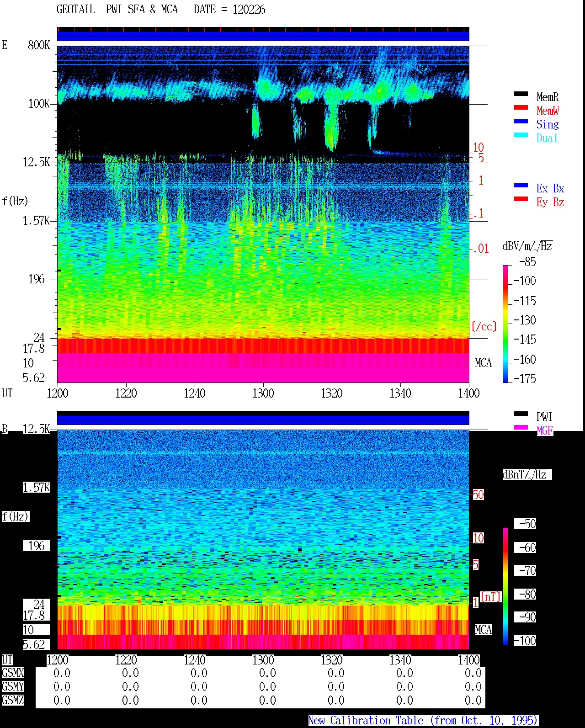Click the Dual legend label
Image resolution: width=585 pixels, height=728 pixels.
pyautogui.click(x=548, y=138)
